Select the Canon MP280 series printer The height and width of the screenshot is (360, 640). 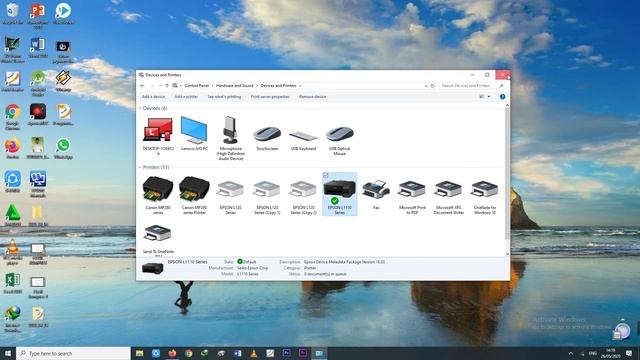158,195
